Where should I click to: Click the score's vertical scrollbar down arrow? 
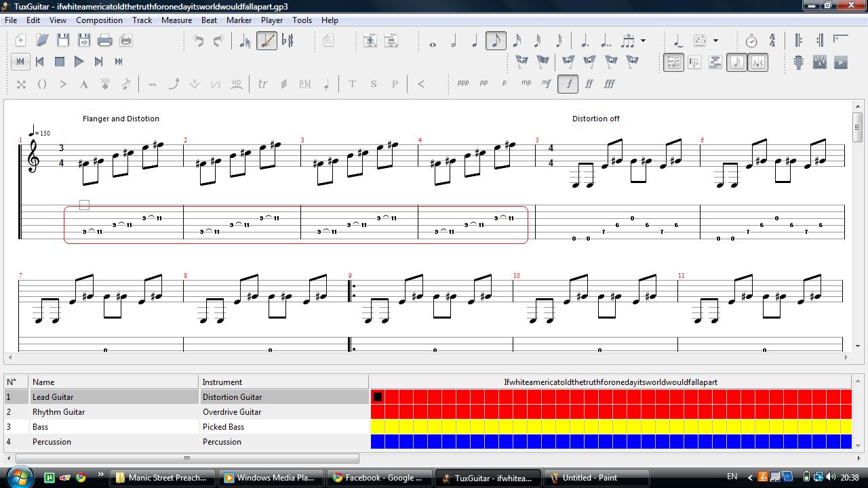[x=857, y=346]
